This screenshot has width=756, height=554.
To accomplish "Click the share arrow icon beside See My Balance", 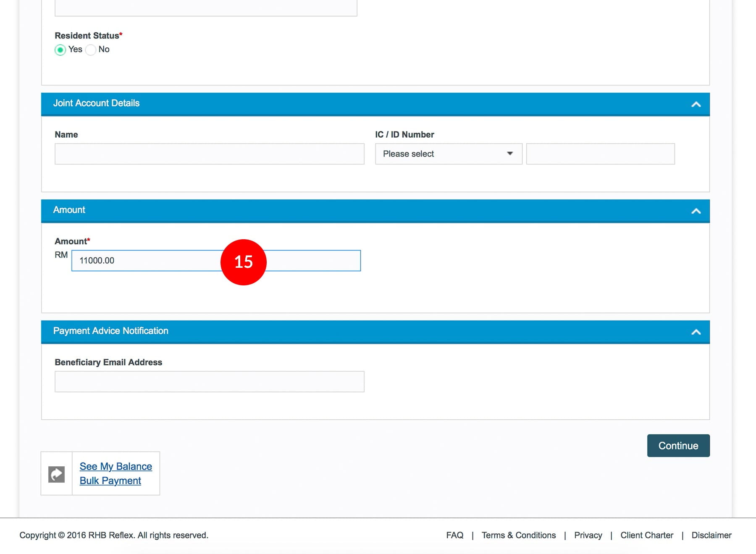I will [x=56, y=474].
